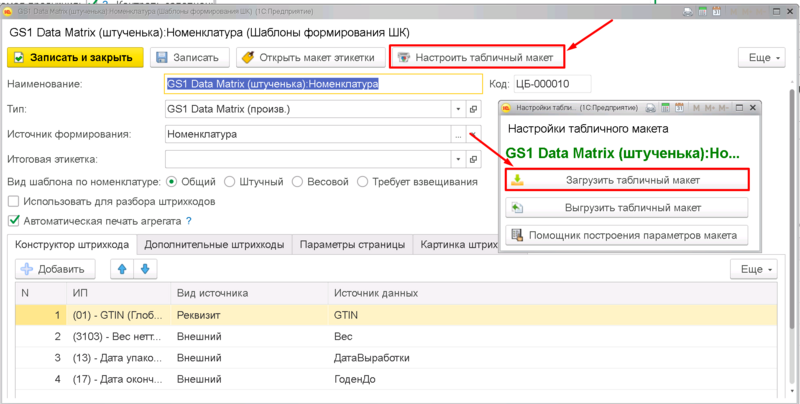Click into the Наименование input field
Screen dimensions: 800x404
pos(323,84)
